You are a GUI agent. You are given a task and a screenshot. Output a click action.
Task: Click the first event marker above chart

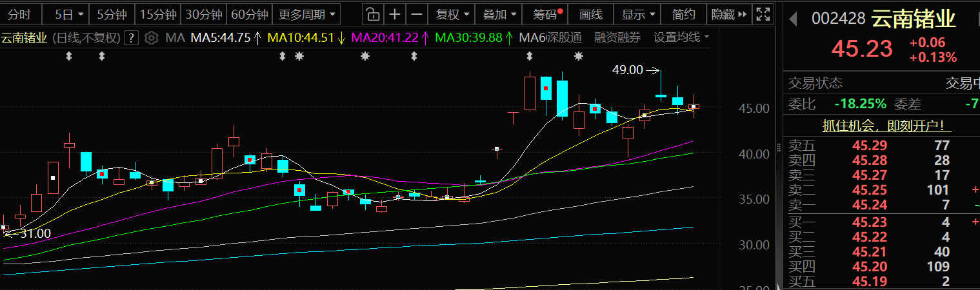pyautogui.click(x=69, y=57)
